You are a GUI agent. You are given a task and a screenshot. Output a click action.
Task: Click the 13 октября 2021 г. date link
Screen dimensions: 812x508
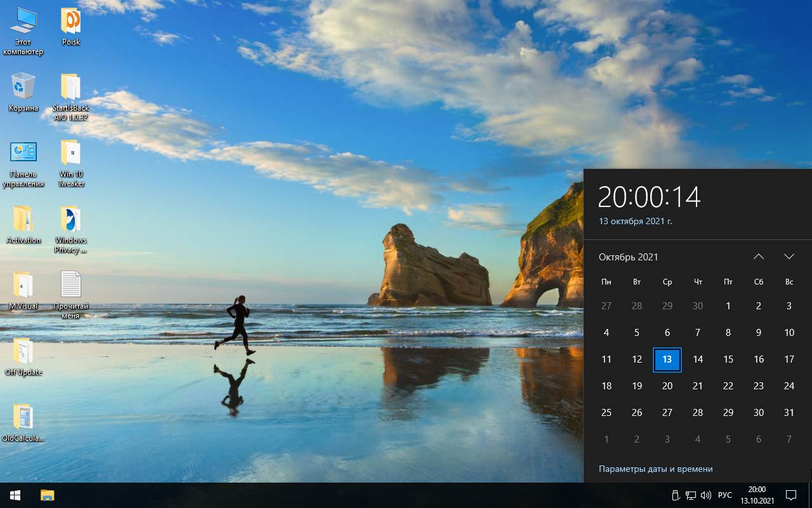pos(635,221)
